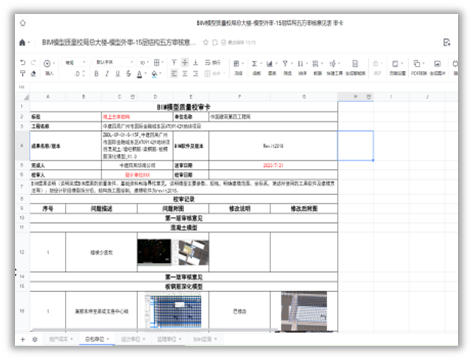Screen dimensions: 473x360
Task: Open the filter funnel tool
Action: tap(287, 67)
